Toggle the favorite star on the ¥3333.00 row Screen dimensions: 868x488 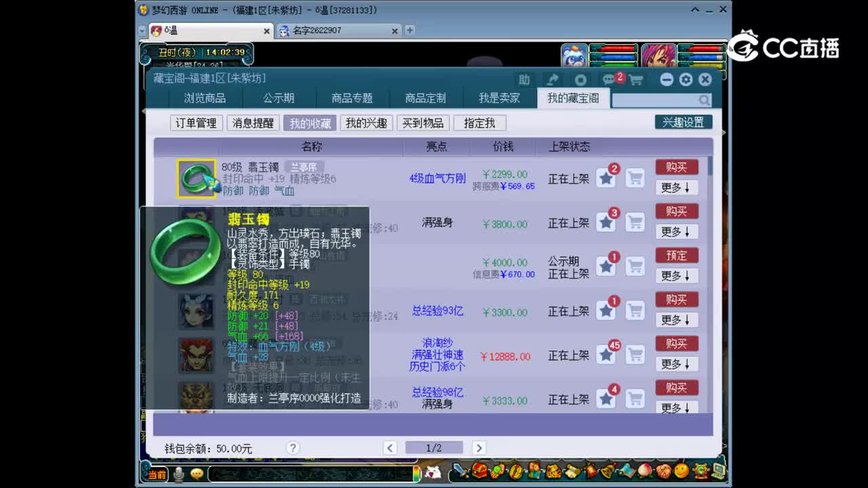[606, 399]
